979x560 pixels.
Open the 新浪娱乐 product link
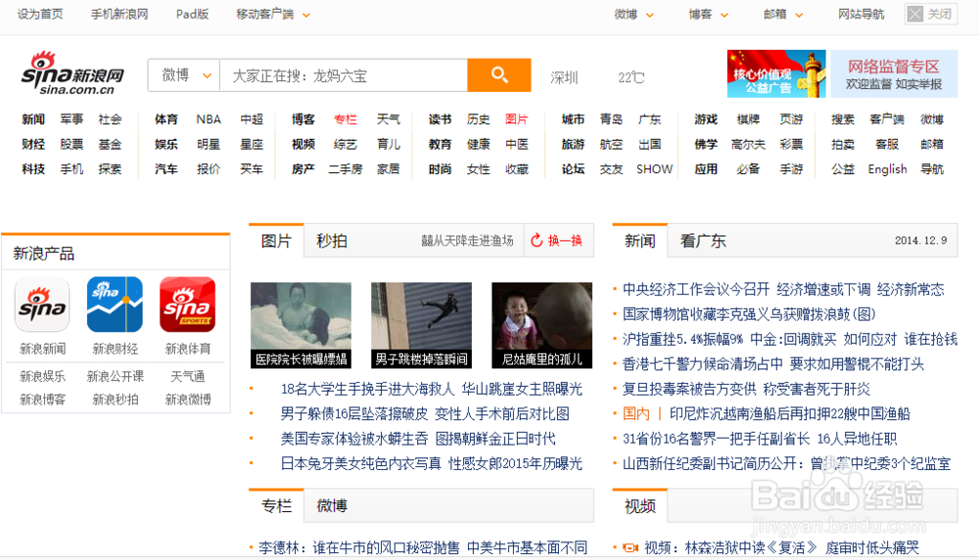click(x=42, y=377)
